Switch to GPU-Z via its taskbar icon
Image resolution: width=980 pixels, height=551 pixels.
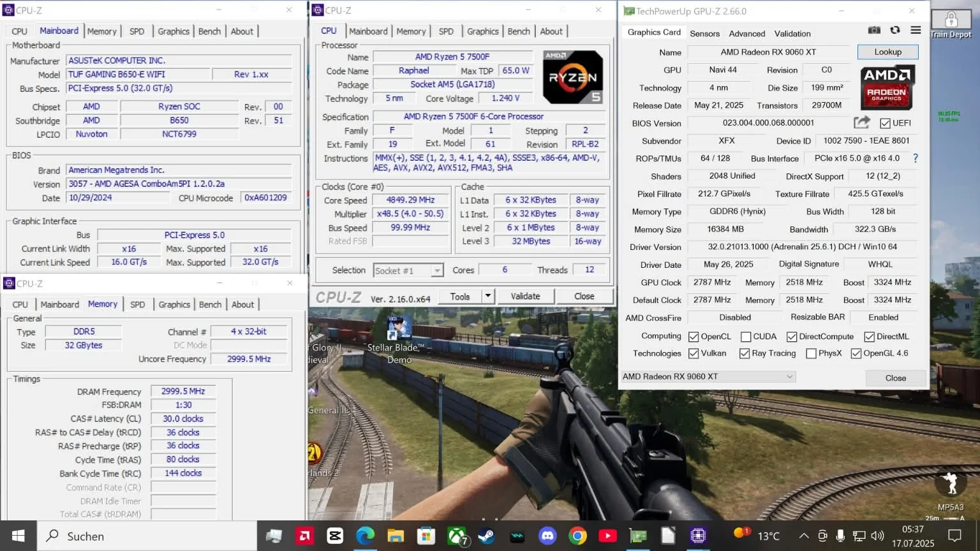[638, 536]
